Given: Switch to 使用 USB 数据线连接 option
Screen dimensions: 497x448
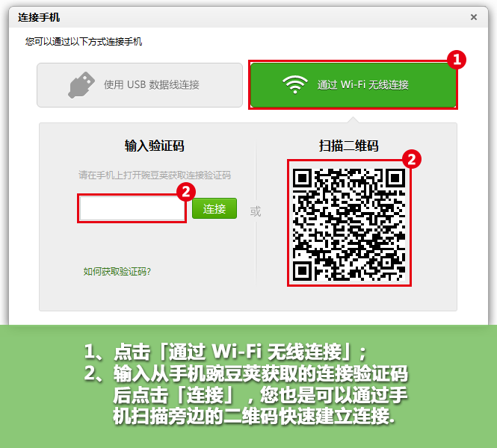Looking at the screenshot, I should tap(140, 85).
